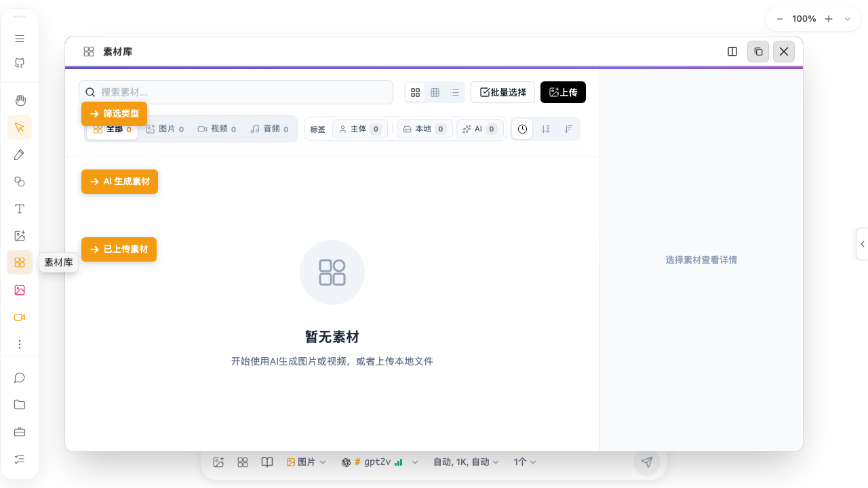The height and width of the screenshot is (488, 868).
Task: Zoom out with the minus button
Action: click(780, 19)
